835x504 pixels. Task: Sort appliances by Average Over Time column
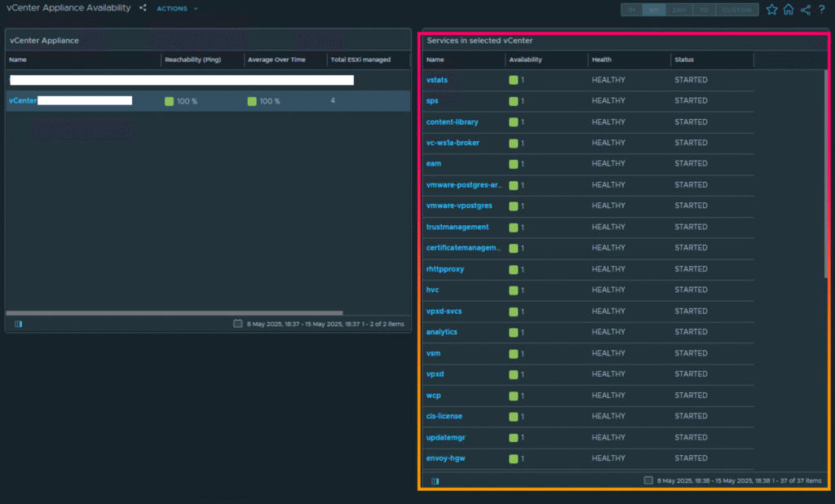[x=276, y=60]
